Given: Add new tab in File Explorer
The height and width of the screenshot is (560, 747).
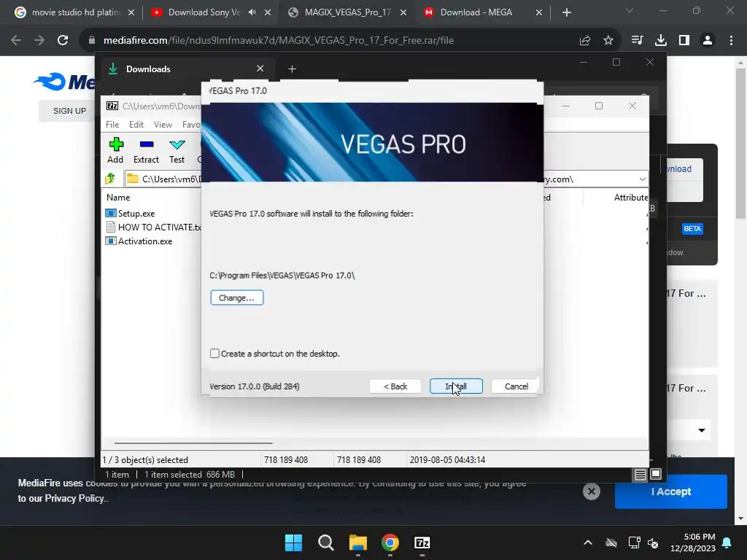Looking at the screenshot, I should 292,69.
